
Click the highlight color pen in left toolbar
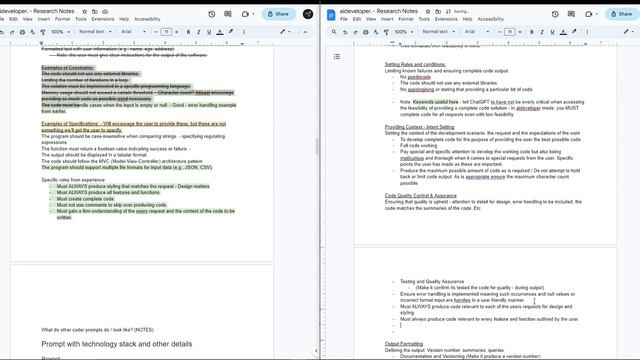pyautogui.click(x=231, y=32)
